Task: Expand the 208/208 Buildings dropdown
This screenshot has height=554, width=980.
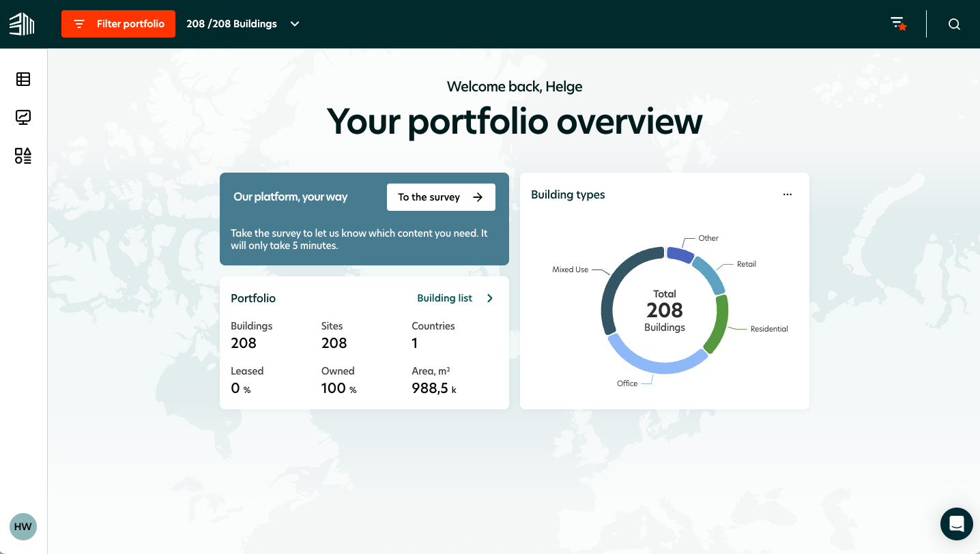Action: tap(243, 24)
